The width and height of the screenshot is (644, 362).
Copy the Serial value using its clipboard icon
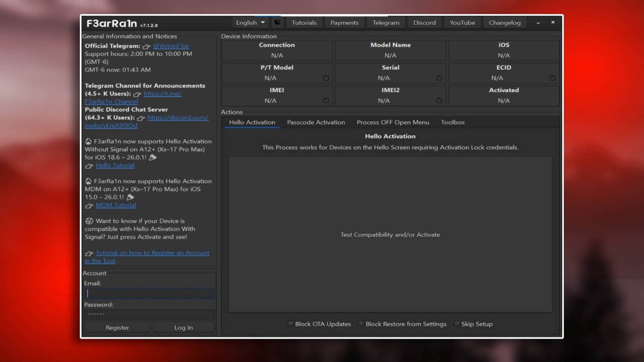click(438, 78)
